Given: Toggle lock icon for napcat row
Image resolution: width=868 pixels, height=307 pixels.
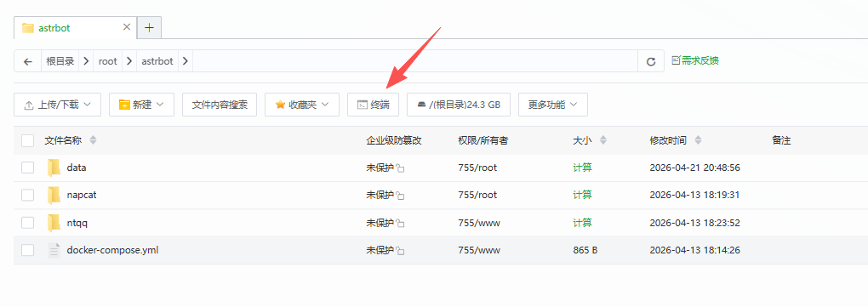Looking at the screenshot, I should [x=400, y=196].
